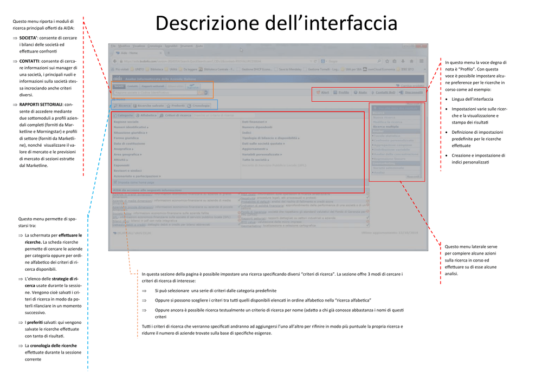This screenshot has height=392, width=555.
Task: Expand the Aggiornamenti criteria
Action: click(255, 149)
